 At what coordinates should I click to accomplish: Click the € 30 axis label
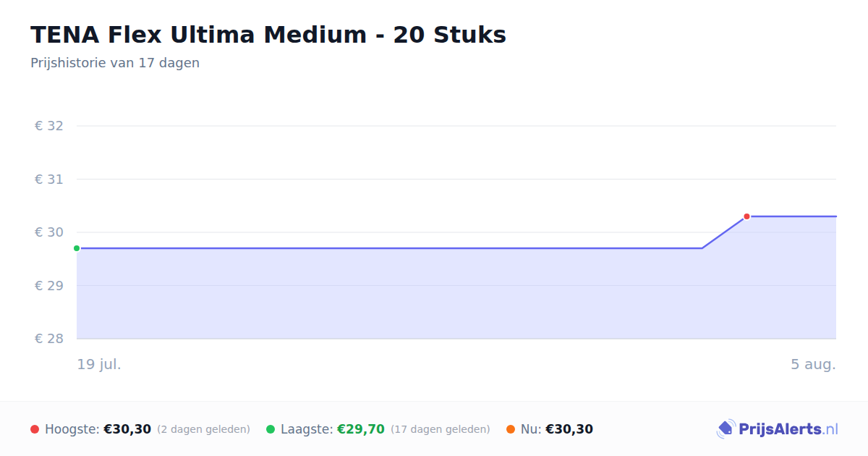coord(49,232)
